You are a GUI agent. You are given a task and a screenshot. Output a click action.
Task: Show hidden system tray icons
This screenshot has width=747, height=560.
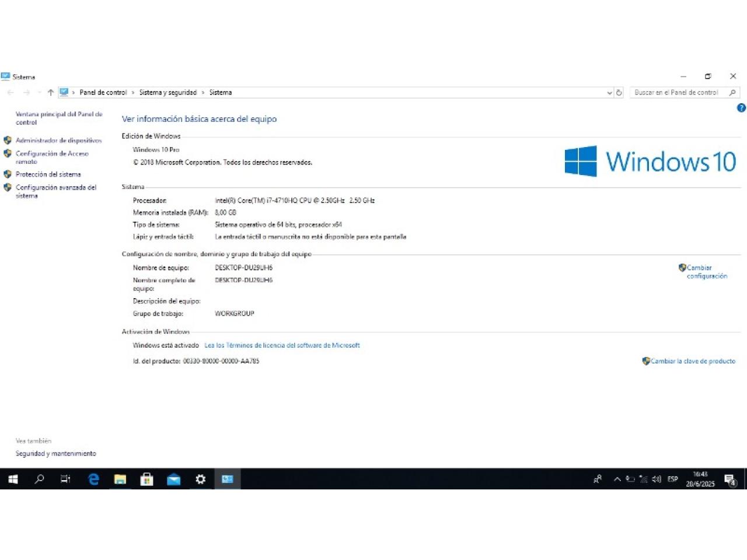click(617, 480)
